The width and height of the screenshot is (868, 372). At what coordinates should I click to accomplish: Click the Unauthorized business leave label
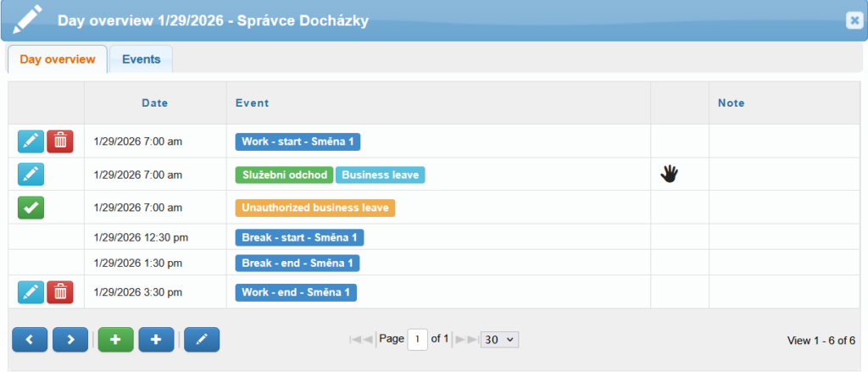click(314, 208)
